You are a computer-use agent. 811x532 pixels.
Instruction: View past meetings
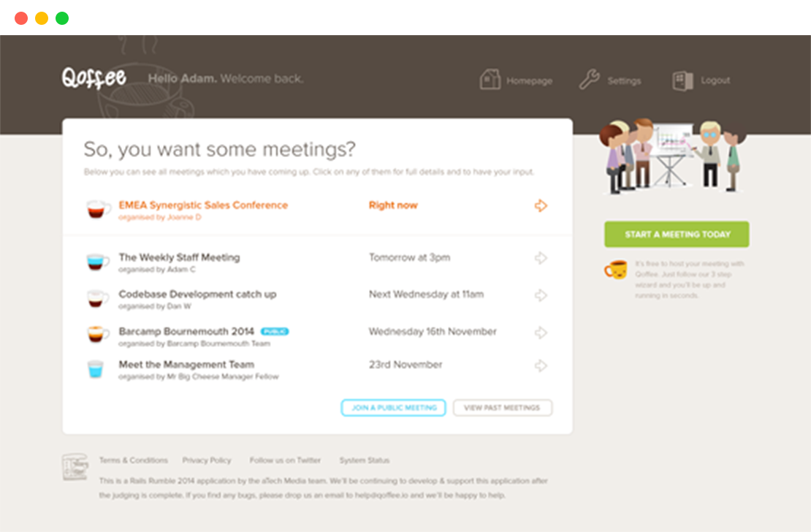coord(502,408)
